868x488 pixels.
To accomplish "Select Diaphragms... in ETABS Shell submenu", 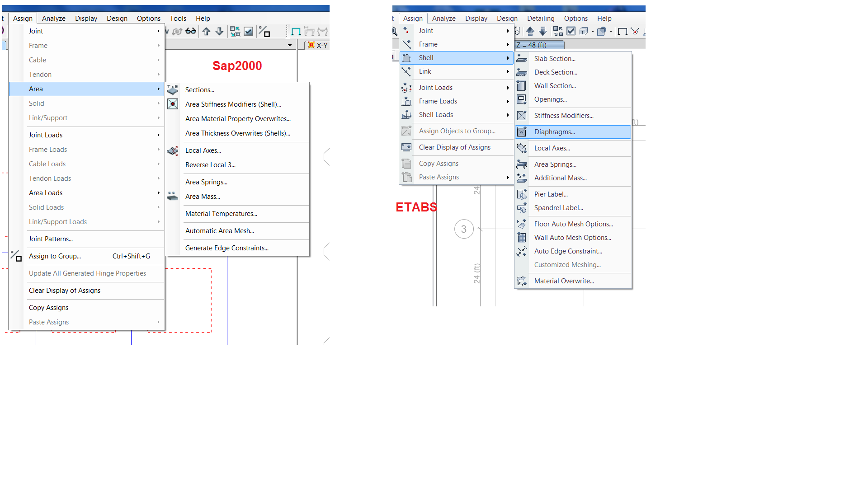I will [x=573, y=132].
